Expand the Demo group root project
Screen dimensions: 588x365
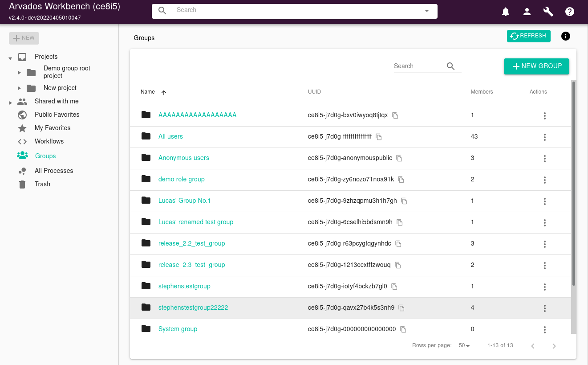tap(20, 72)
